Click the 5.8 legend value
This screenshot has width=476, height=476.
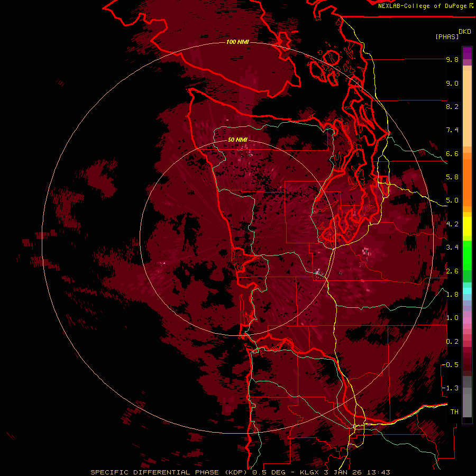[x=452, y=177]
